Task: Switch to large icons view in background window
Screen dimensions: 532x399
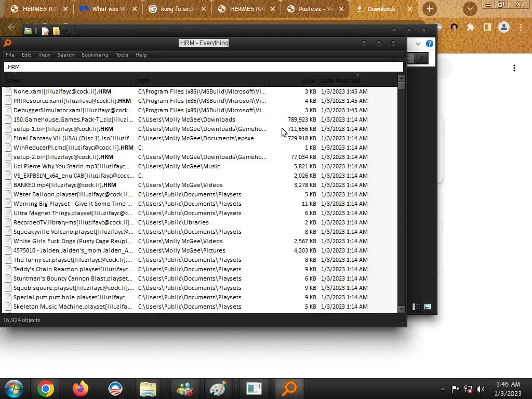Action: click(428, 307)
